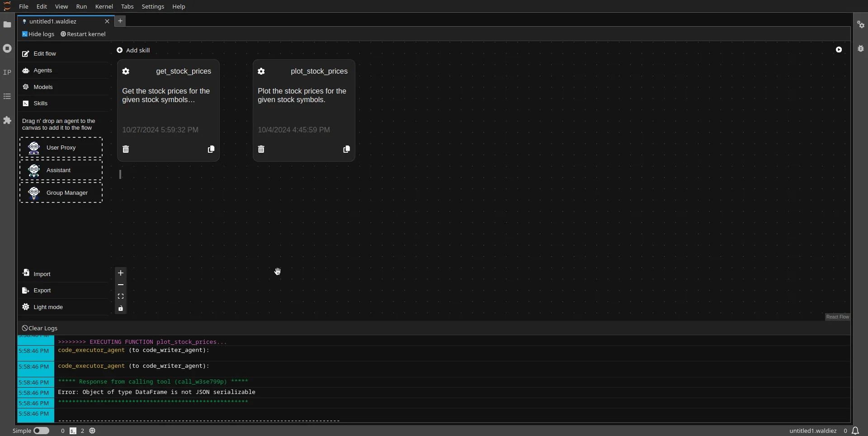Delete the plot_stock_prices skill
This screenshot has height=436, width=868.
point(261,149)
